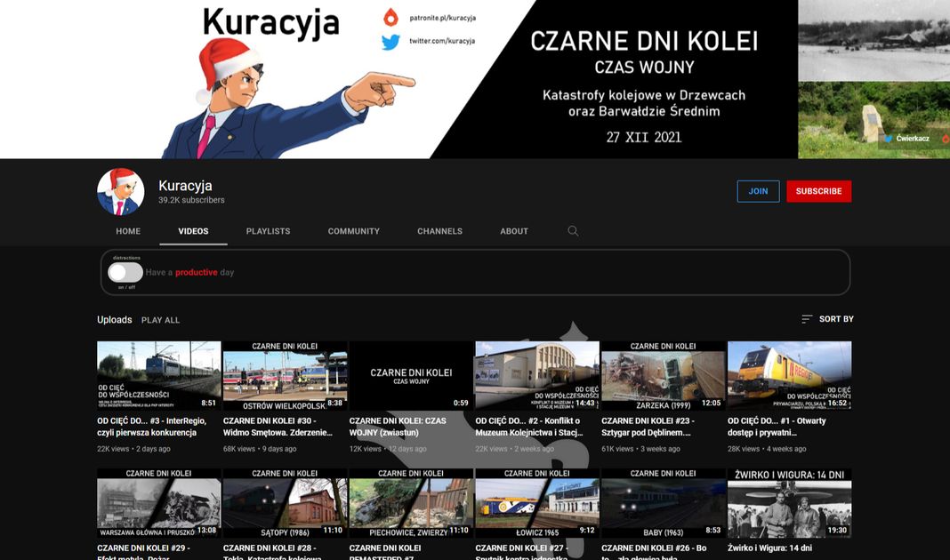950x560 pixels.
Task: Play the Żwirko i Wigura video thumbnail
Action: [x=789, y=503]
